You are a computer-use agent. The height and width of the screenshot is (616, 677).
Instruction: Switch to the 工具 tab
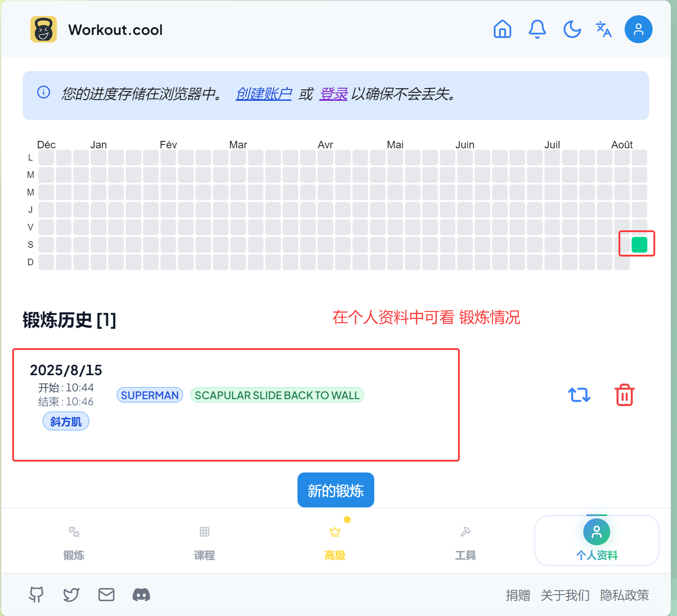tap(465, 543)
